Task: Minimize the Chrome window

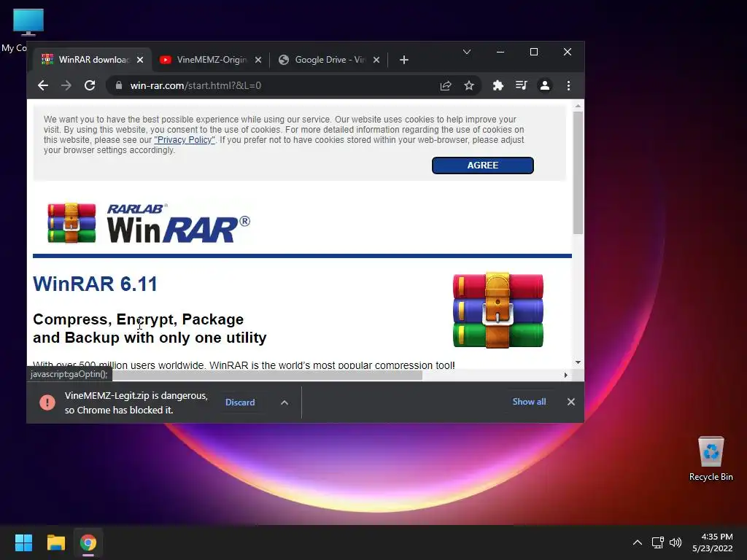Action: click(500, 52)
